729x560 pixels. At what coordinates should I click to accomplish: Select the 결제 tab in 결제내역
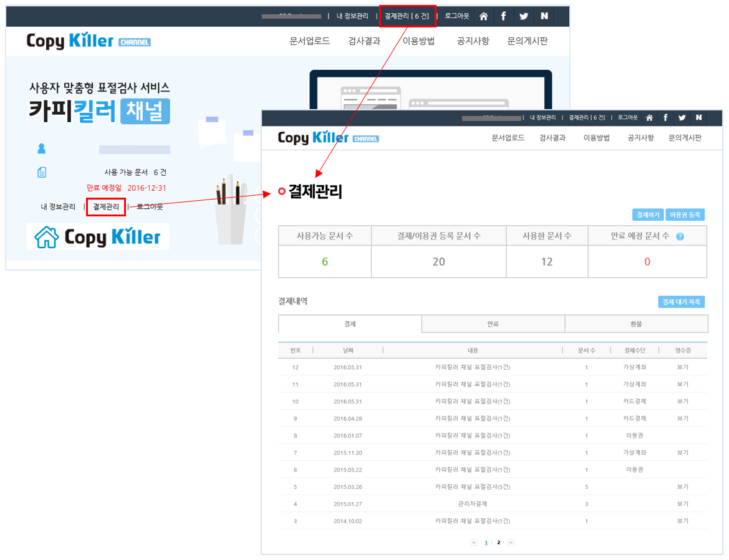click(350, 324)
